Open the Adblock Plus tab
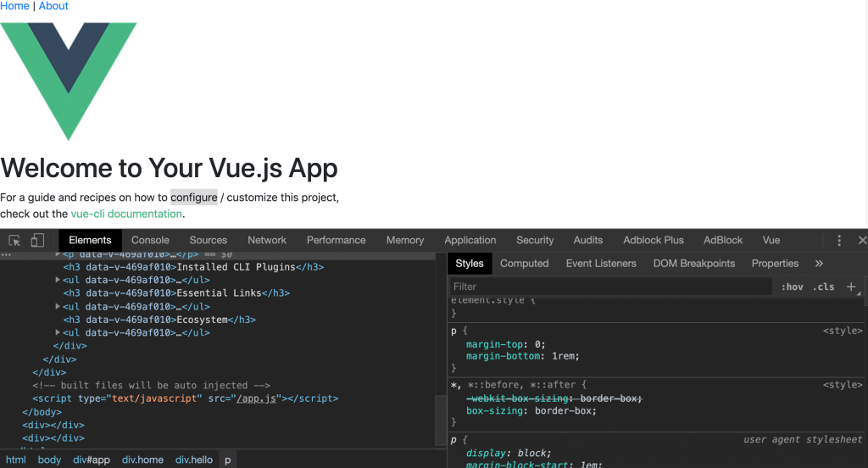This screenshot has width=868, height=468. click(654, 241)
